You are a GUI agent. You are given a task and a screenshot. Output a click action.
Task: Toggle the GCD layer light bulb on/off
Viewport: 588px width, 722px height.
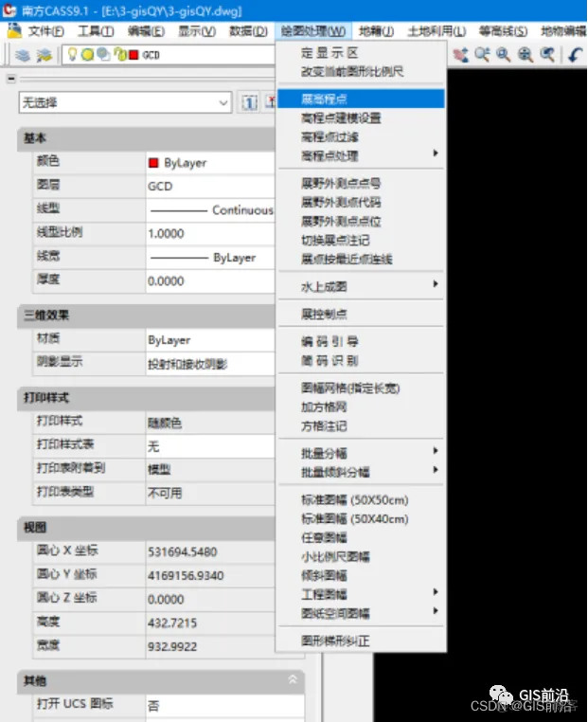[x=72, y=54]
